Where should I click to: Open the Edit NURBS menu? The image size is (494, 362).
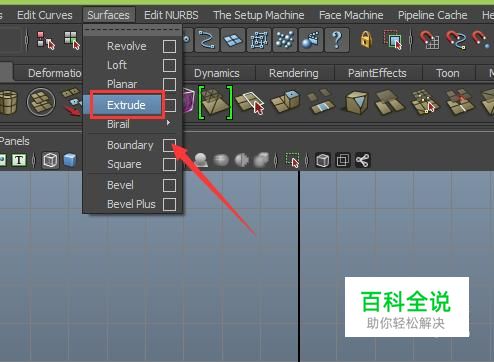pyautogui.click(x=171, y=15)
